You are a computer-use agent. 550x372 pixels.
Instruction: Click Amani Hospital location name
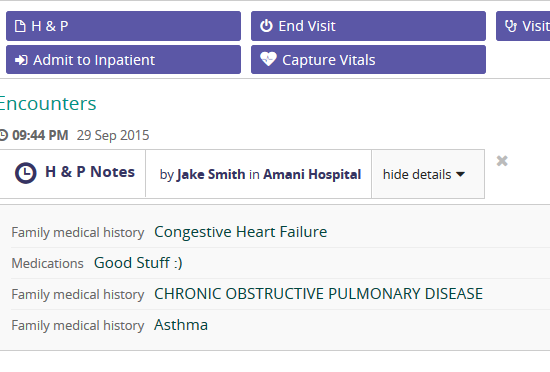pos(312,174)
